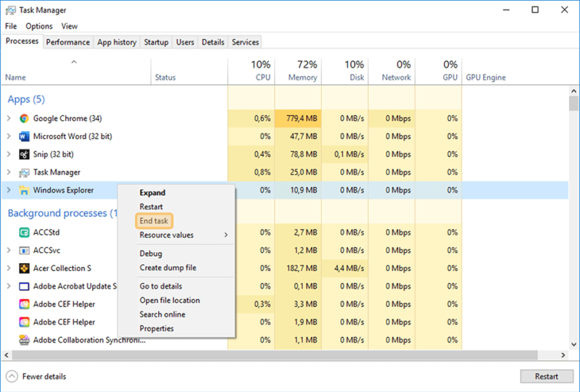580x392 pixels.
Task: Click the ACCStd process icon
Action: pyautogui.click(x=24, y=233)
